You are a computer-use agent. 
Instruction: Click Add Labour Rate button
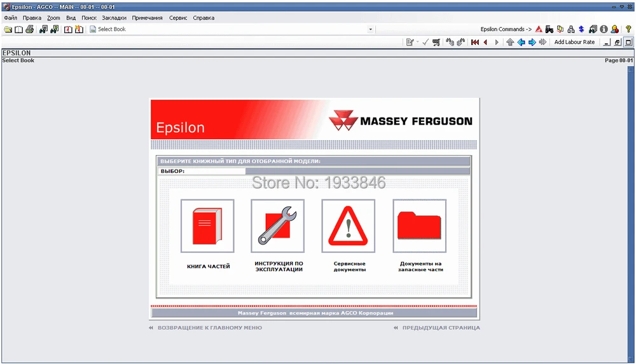(x=574, y=42)
